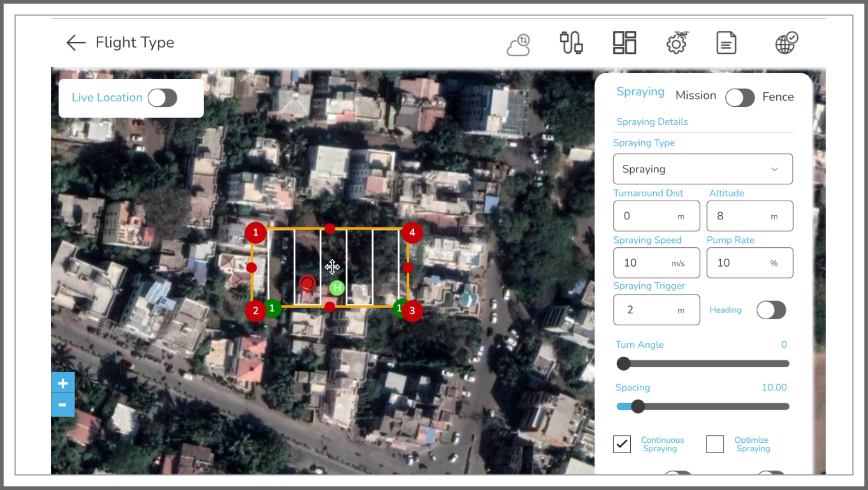The height and width of the screenshot is (490, 868).
Task: Zoom out with the minus button
Action: point(63,405)
